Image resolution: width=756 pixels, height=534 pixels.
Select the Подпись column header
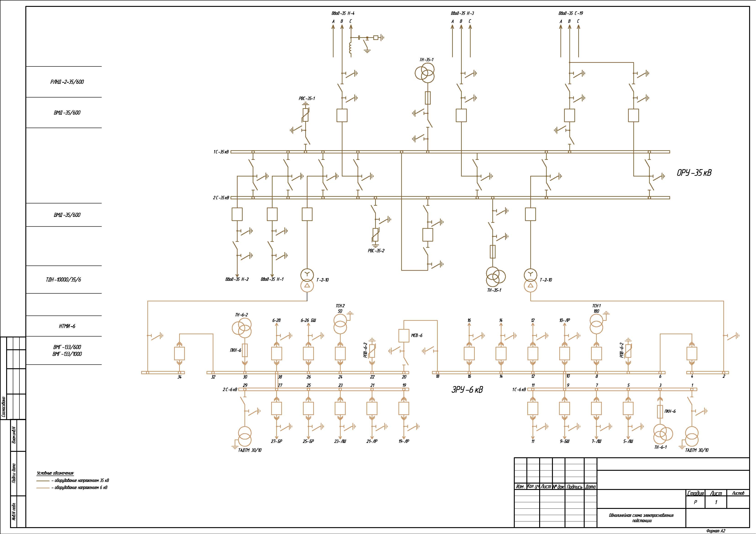(575, 487)
